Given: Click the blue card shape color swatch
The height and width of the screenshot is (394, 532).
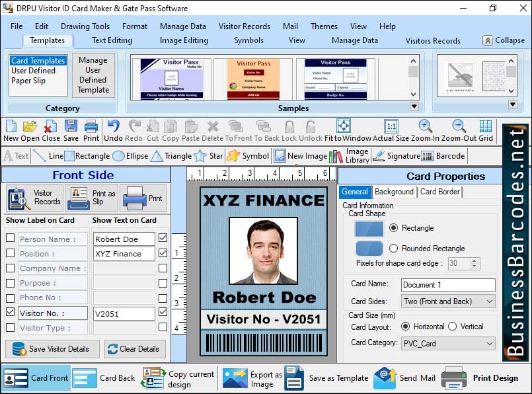Looking at the screenshot, I should click(368, 228).
